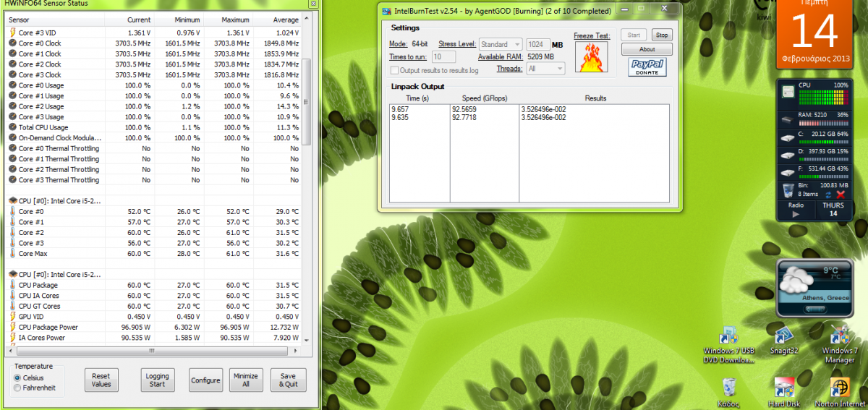This screenshot has height=410, width=868.
Task: Click the Athens, Greece label in weather gadget
Action: [825, 298]
